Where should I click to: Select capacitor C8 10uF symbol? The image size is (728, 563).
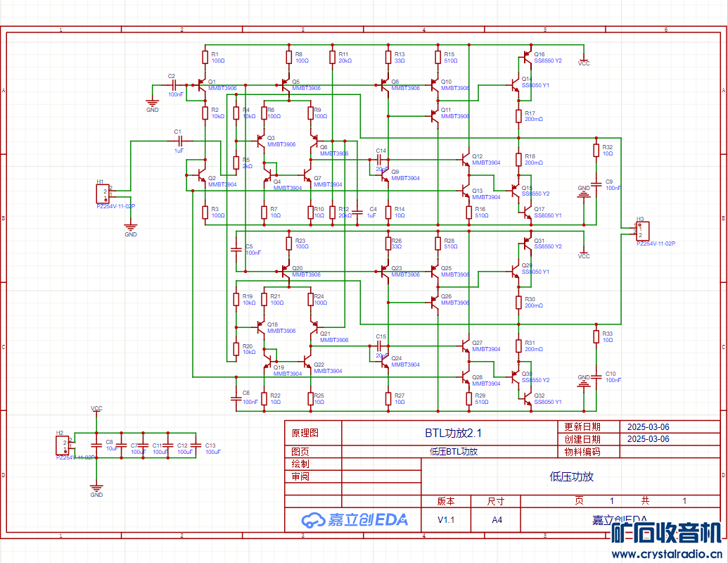pyautogui.click(x=96, y=445)
